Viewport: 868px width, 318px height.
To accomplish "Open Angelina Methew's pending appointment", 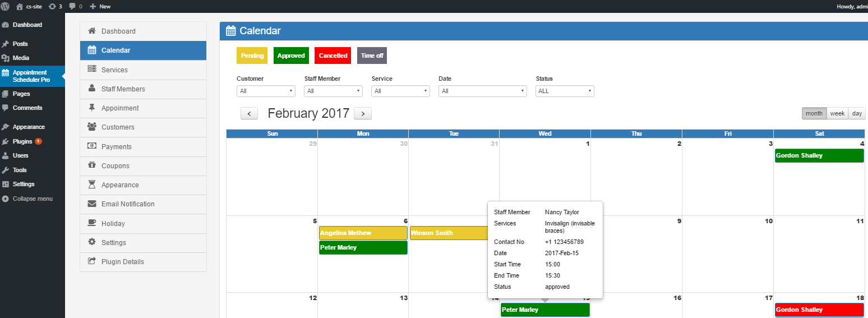I will point(363,233).
